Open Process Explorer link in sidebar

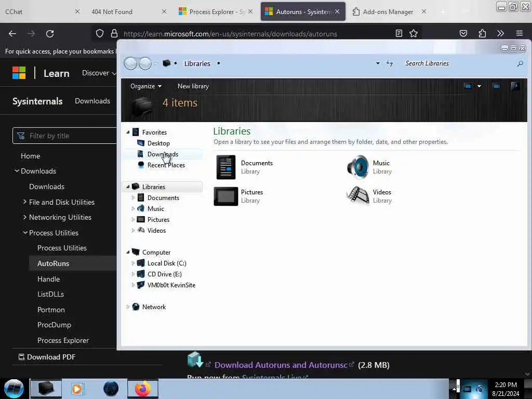tap(63, 340)
